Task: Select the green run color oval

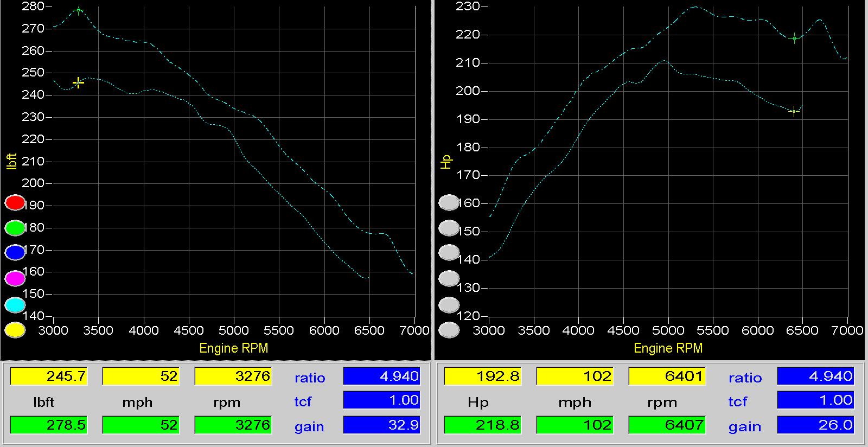Action: 15,228
